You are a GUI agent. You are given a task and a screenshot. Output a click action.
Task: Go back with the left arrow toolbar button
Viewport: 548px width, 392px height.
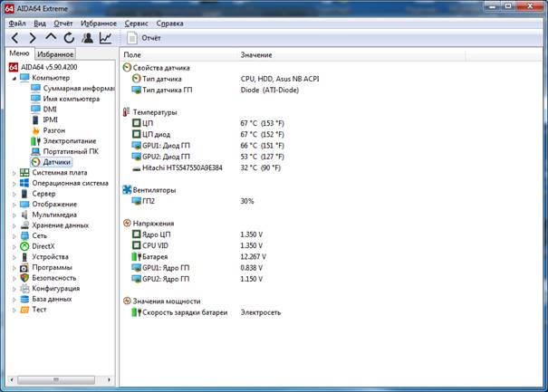tap(15, 38)
